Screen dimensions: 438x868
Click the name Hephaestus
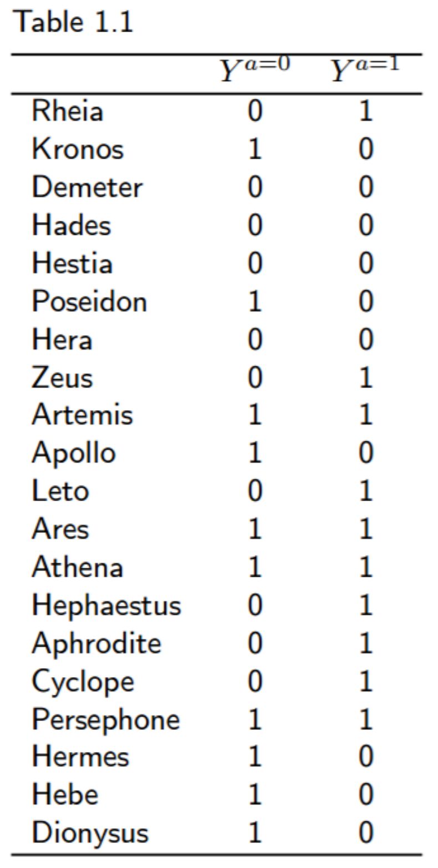[106, 605]
